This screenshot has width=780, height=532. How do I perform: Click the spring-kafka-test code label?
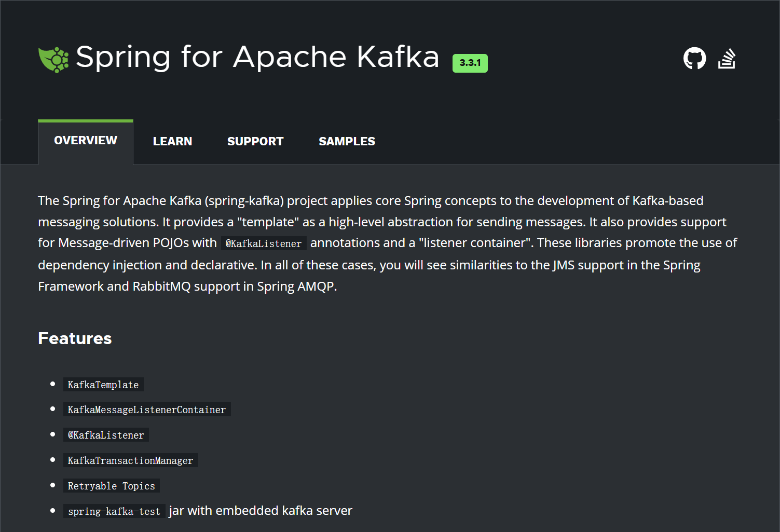coord(114,511)
